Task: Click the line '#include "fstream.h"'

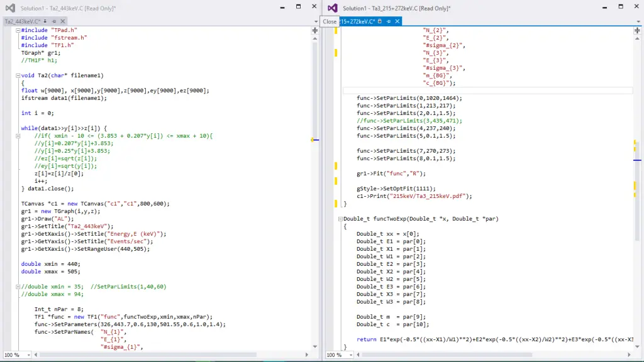Action: (x=54, y=38)
